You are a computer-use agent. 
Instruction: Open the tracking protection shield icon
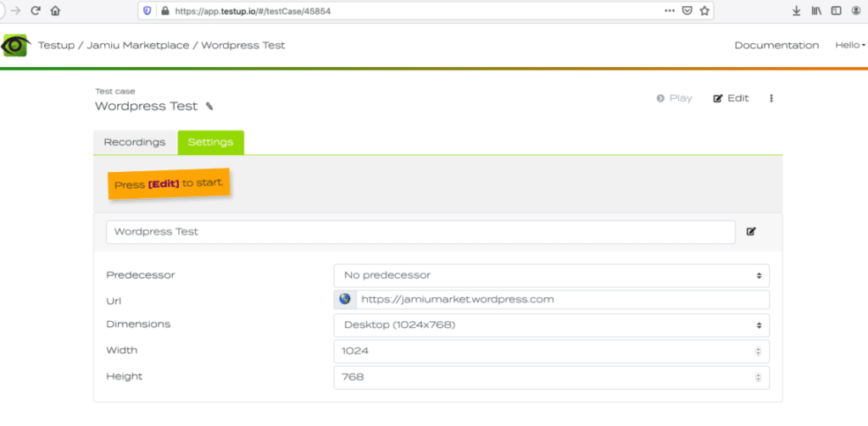tap(147, 10)
